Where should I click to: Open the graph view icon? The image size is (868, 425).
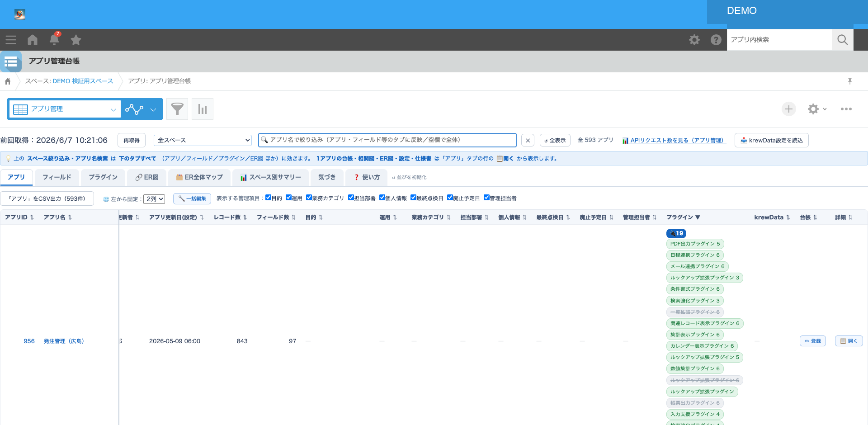coord(134,109)
